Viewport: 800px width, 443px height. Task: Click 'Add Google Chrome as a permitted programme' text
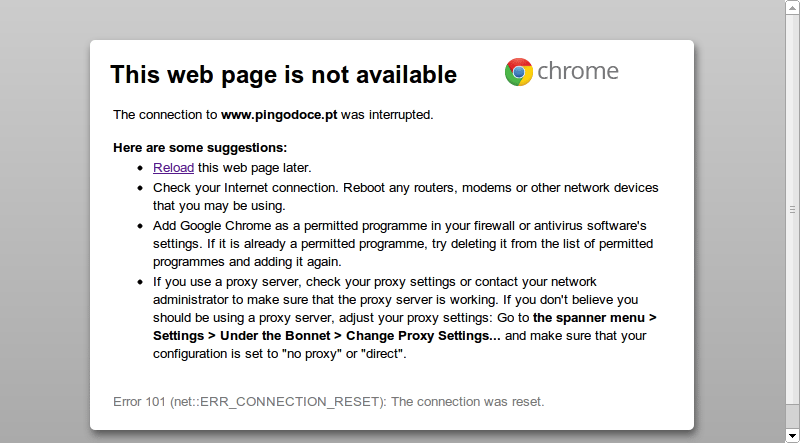[x=289, y=226]
